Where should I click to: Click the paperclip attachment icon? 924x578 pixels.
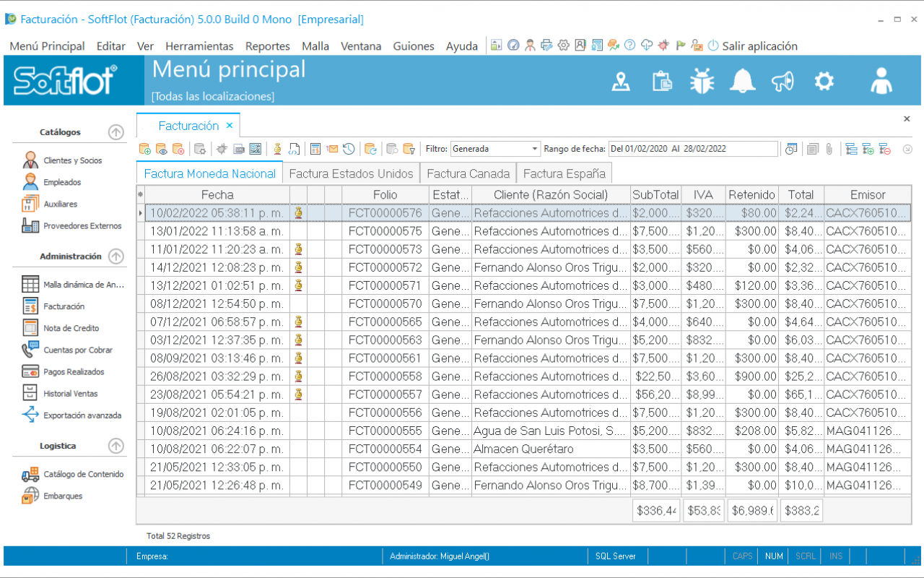(x=829, y=149)
